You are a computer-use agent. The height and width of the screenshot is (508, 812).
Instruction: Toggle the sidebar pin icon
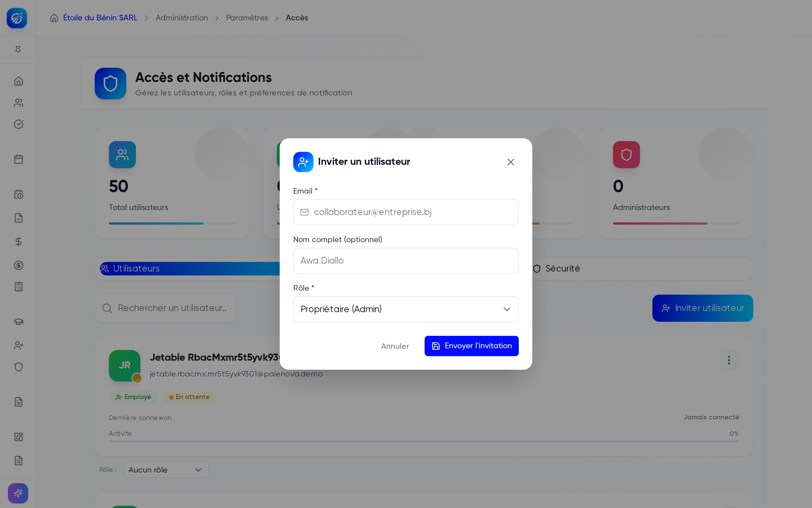point(18,50)
